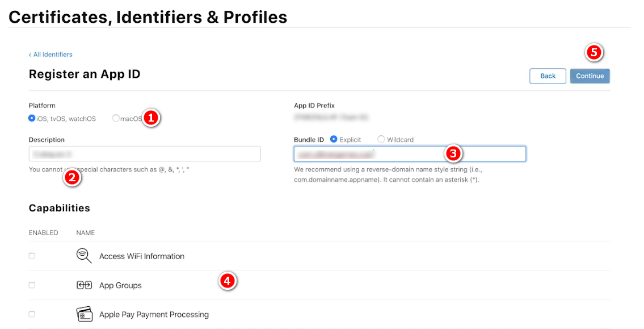Viewport: 644px width, 329px height.
Task: Go back via the All Identifiers link
Action: [51, 55]
